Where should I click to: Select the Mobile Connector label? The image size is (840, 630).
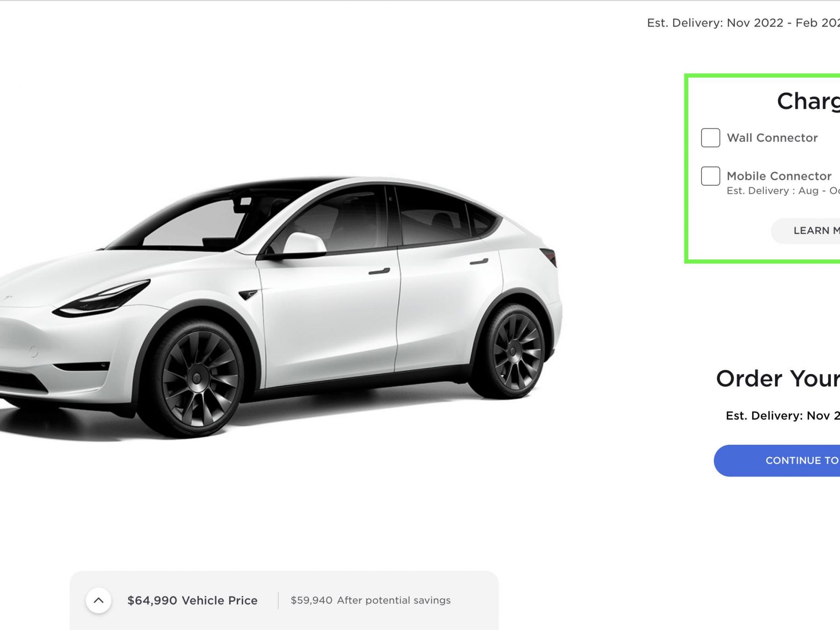tap(779, 176)
